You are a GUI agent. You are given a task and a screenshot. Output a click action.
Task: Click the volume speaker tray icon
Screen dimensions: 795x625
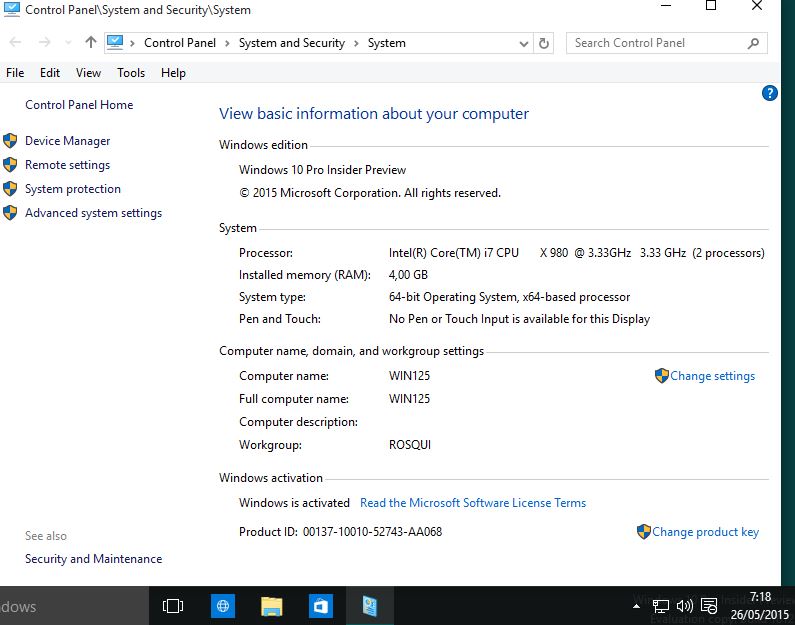[x=685, y=606]
